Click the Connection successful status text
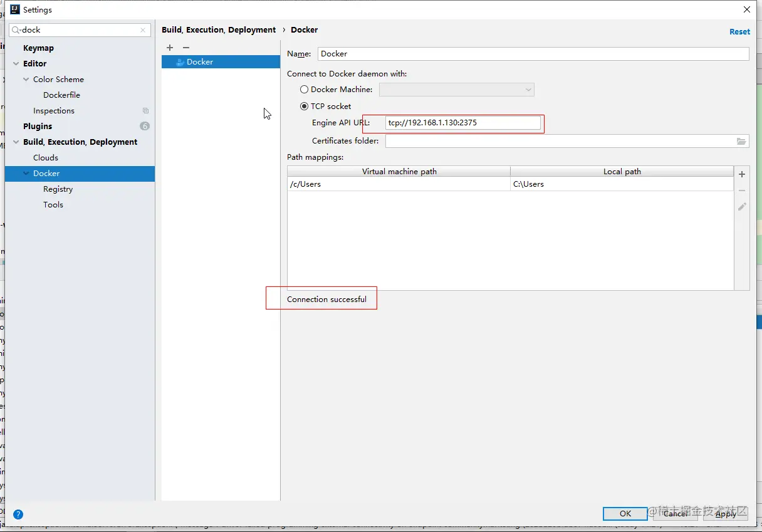This screenshot has height=532, width=762. tap(326, 300)
